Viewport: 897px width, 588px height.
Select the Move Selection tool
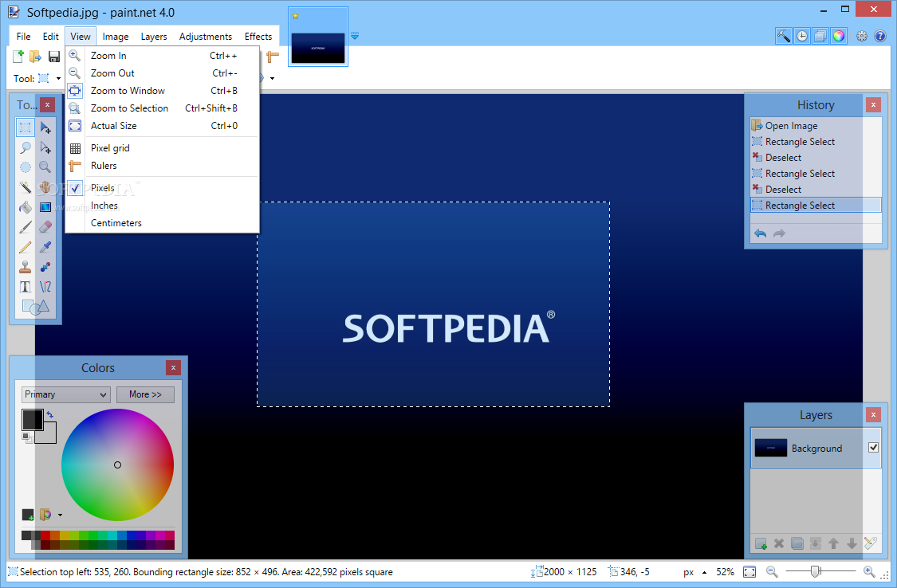coord(45,147)
